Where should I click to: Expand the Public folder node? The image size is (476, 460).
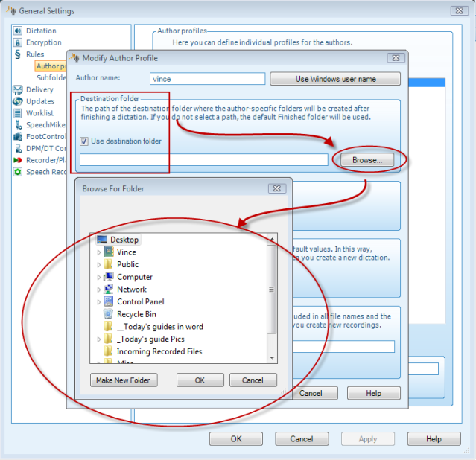98,264
